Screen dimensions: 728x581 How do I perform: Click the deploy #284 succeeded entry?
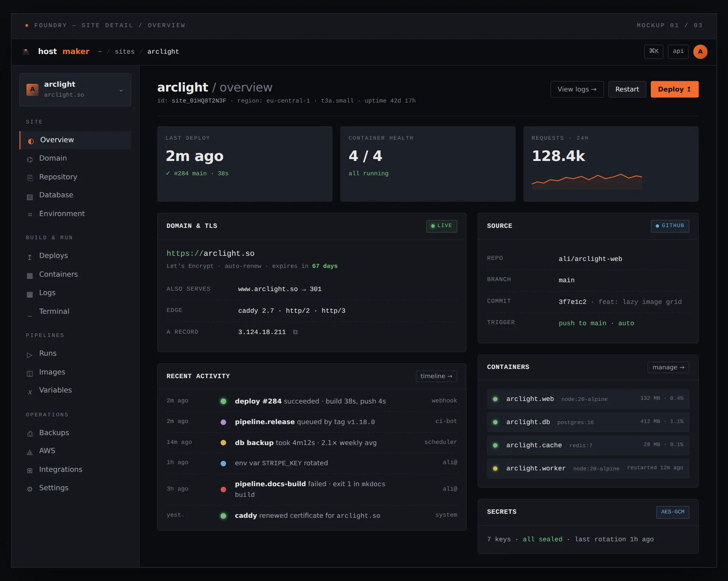tap(312, 401)
